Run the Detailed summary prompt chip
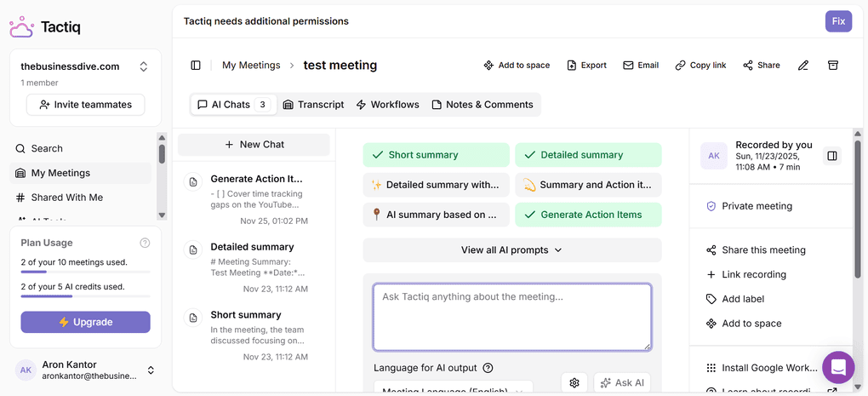Image resolution: width=868 pixels, height=396 pixels. point(588,155)
